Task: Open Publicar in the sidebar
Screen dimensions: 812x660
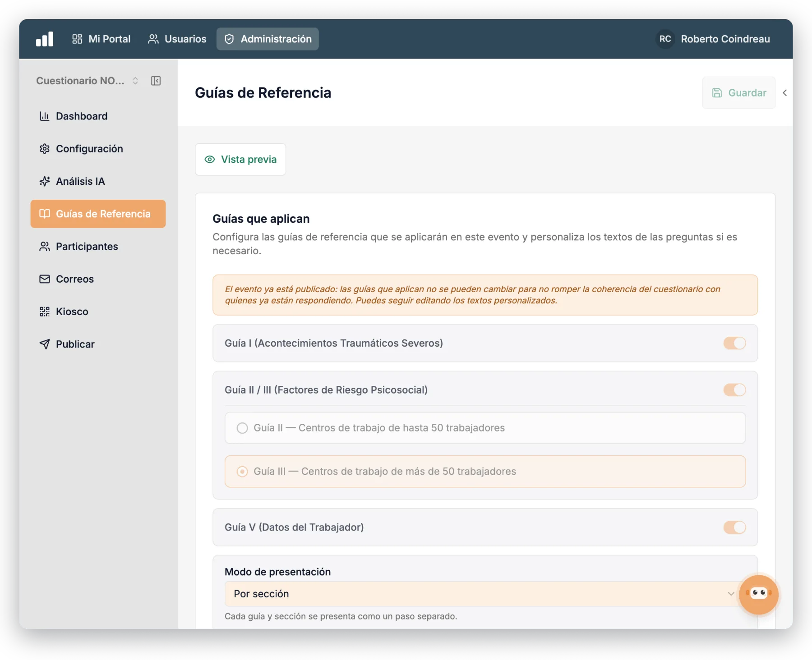Action: coord(98,344)
